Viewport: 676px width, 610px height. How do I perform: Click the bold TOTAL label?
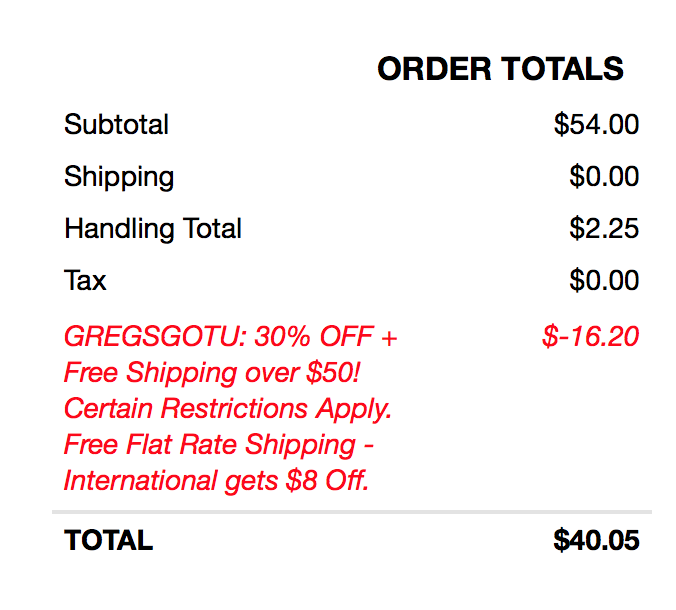pos(108,541)
